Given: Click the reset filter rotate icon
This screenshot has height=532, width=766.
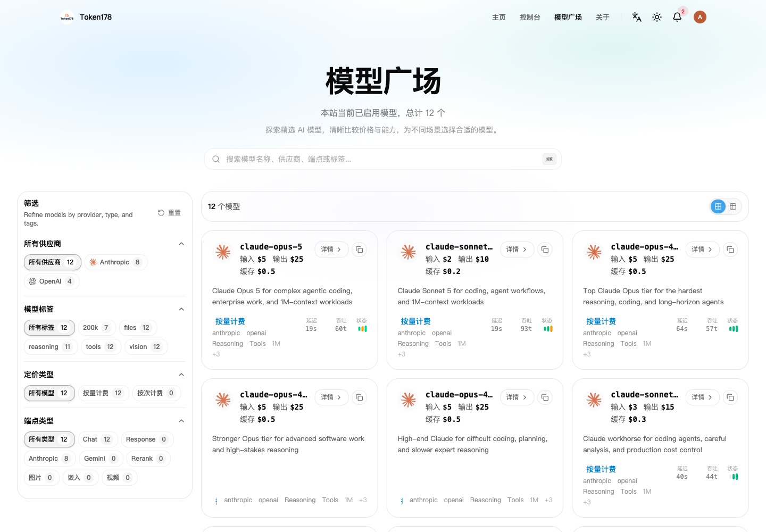Looking at the screenshot, I should (161, 213).
